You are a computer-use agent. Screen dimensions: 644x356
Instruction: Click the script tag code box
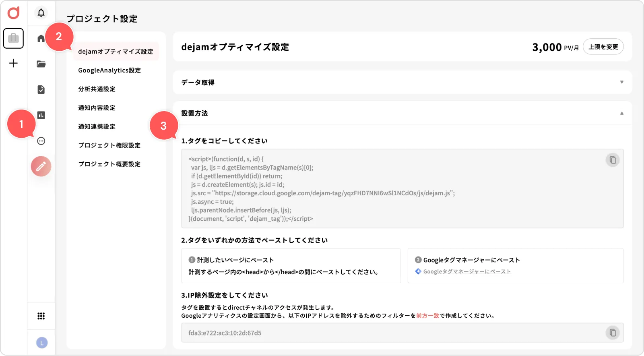[x=402, y=188]
